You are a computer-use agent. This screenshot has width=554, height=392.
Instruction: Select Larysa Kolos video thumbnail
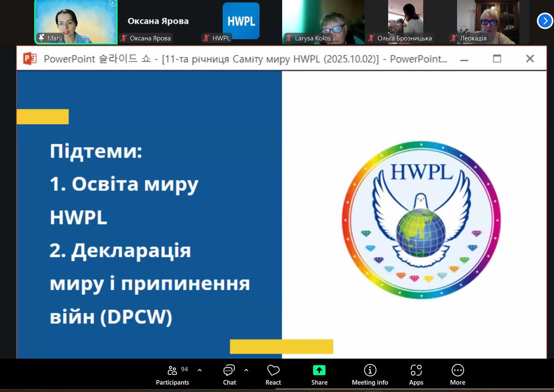pos(323,21)
